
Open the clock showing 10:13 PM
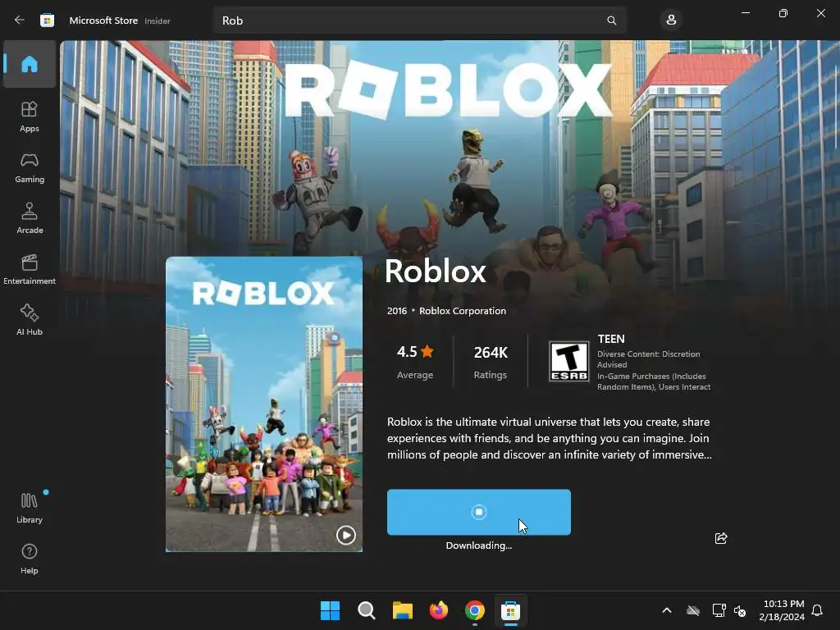pyautogui.click(x=782, y=610)
